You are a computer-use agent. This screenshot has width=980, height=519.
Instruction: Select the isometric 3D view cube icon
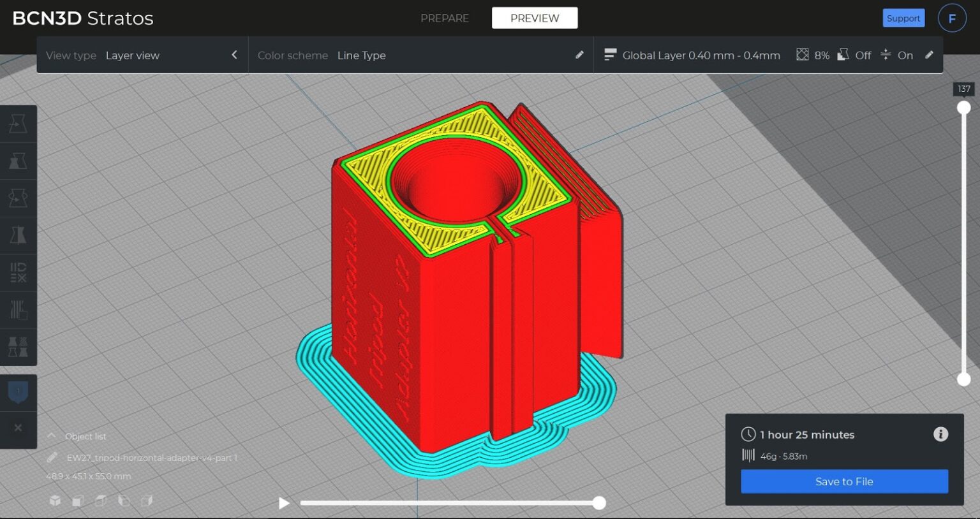55,501
